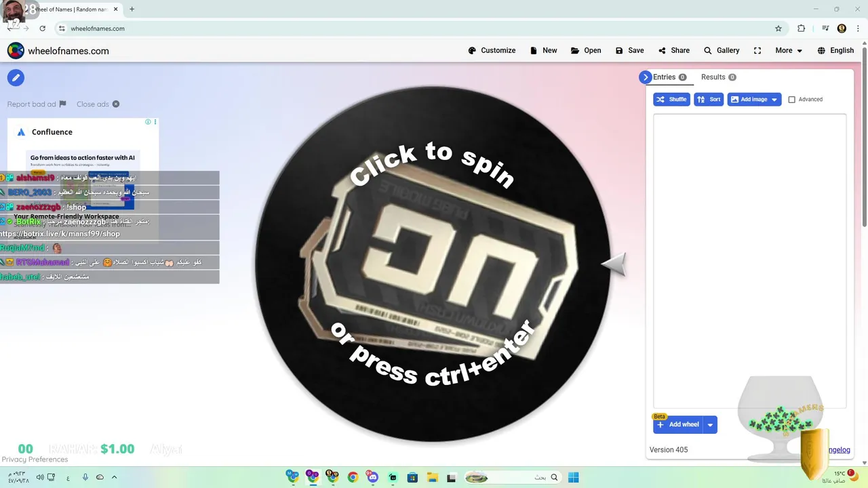Open File Explorer from taskbar
The image size is (868, 488).
(x=432, y=477)
